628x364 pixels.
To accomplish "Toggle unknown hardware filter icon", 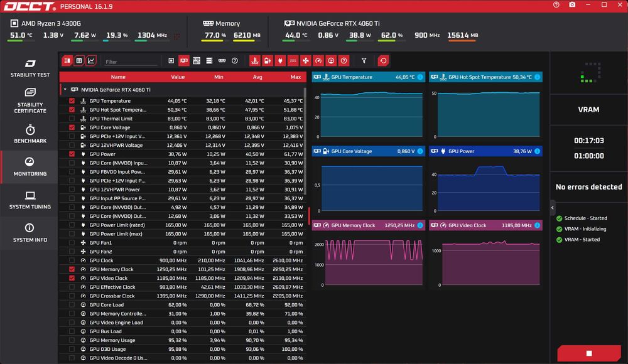I will click(x=235, y=61).
